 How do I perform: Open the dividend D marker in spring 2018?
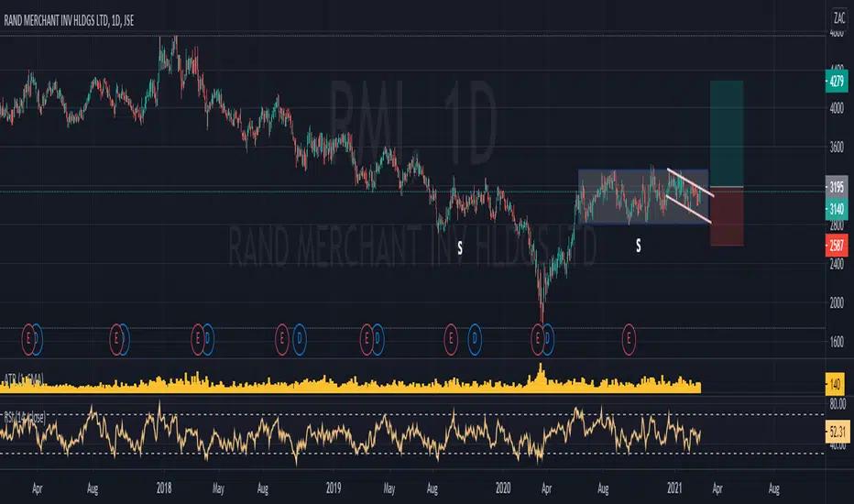207,339
